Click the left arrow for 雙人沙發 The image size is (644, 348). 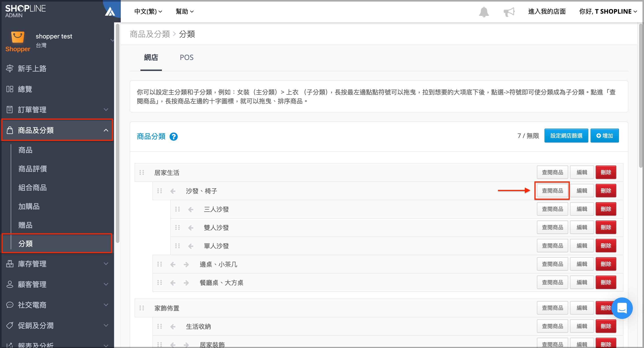pos(191,228)
